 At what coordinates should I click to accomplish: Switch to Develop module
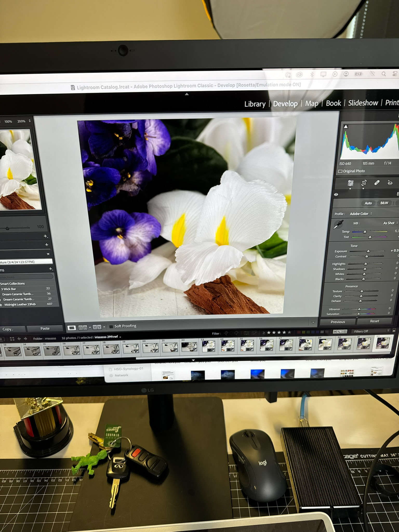[x=285, y=104]
